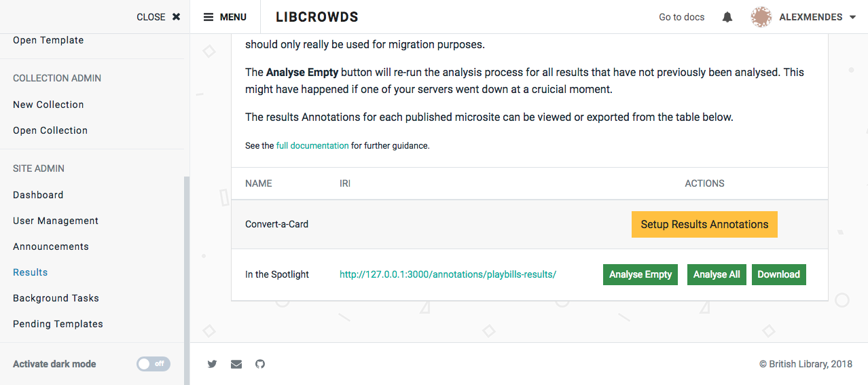Click the hamburger MENU icon
Image resolution: width=868 pixels, height=385 pixels.
tap(209, 17)
